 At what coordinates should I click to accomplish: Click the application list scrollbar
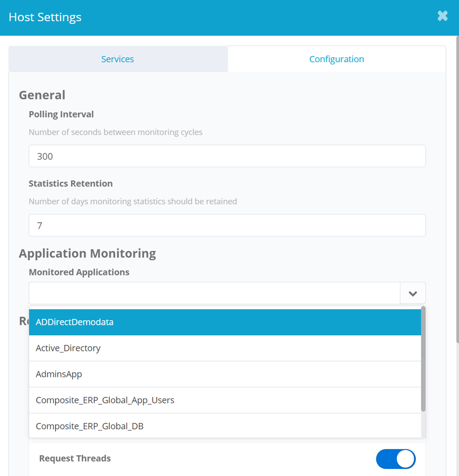click(x=423, y=358)
